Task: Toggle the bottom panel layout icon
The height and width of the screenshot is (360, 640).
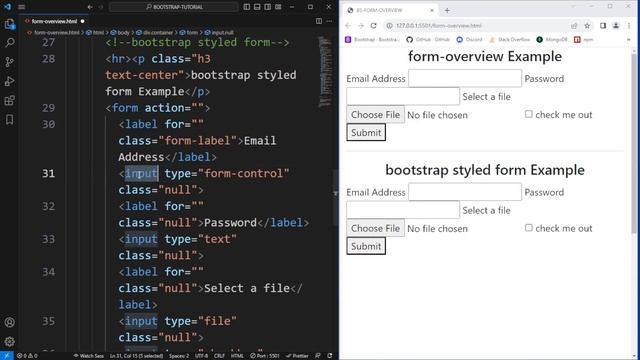Action: 257,7
